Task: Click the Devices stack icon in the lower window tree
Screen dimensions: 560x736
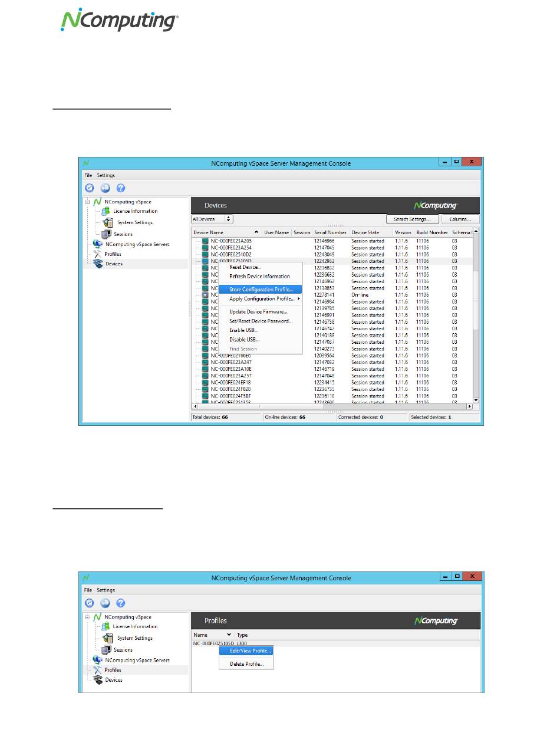Action: click(x=98, y=680)
